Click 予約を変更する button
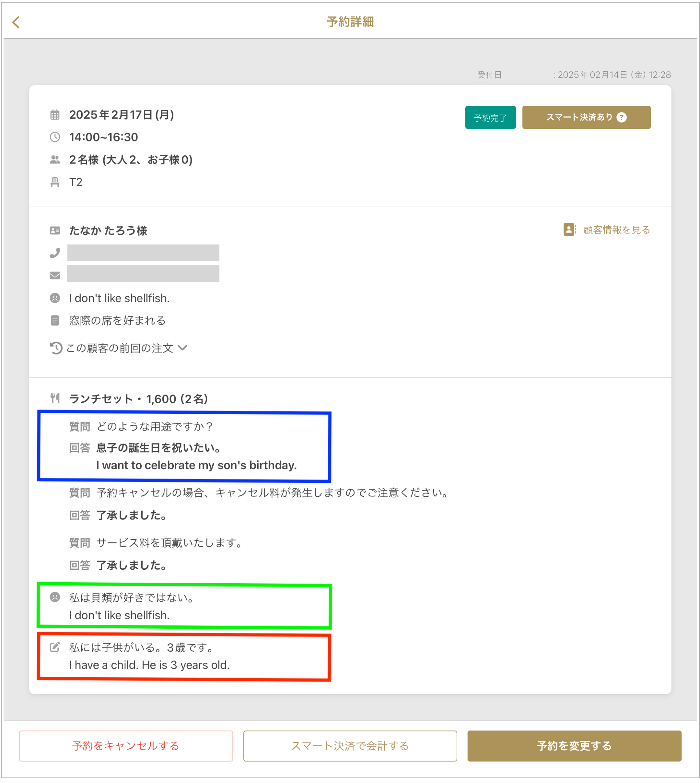700x783 pixels. 574,746
